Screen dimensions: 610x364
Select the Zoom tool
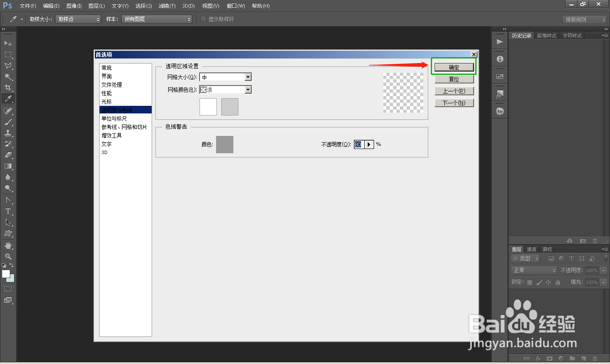click(x=8, y=256)
